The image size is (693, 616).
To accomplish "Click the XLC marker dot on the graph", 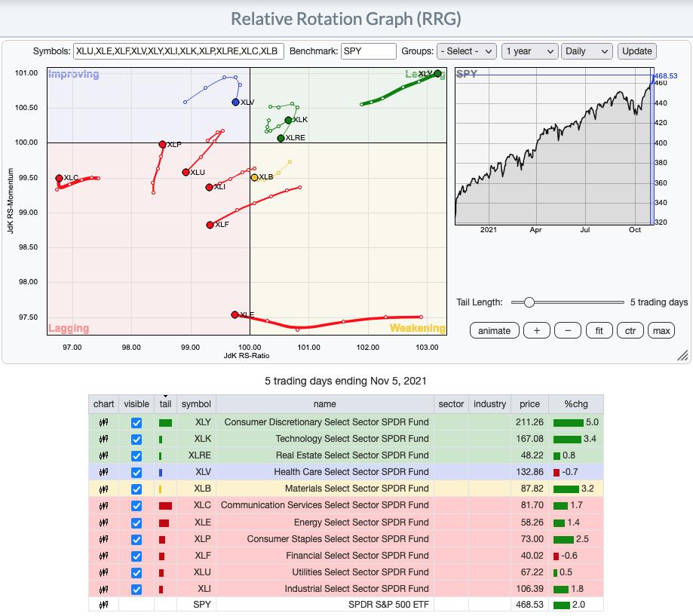I will click(59, 178).
